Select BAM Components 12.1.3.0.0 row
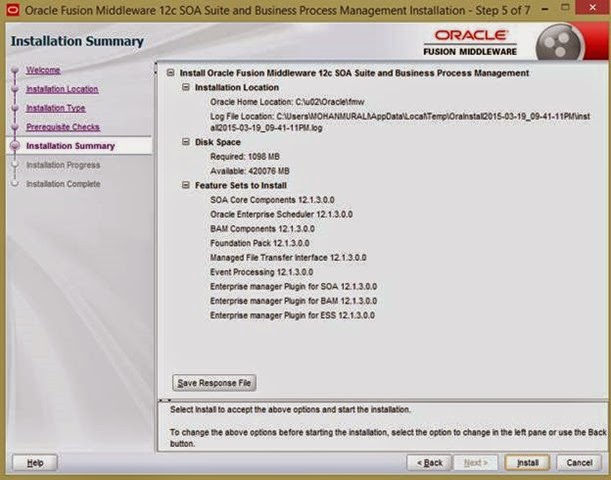 tap(262, 229)
